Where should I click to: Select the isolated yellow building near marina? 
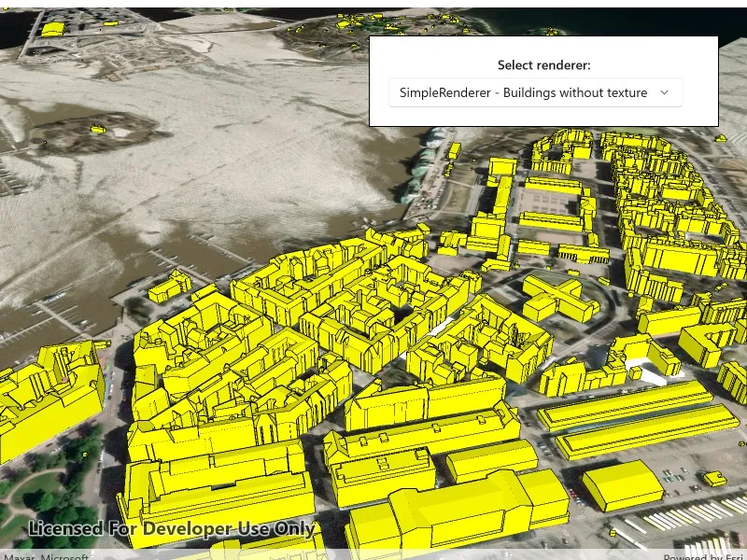pos(170,287)
